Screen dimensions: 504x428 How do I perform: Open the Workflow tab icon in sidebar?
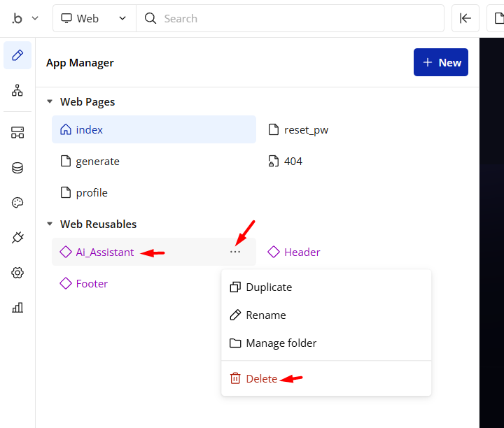[x=17, y=90]
